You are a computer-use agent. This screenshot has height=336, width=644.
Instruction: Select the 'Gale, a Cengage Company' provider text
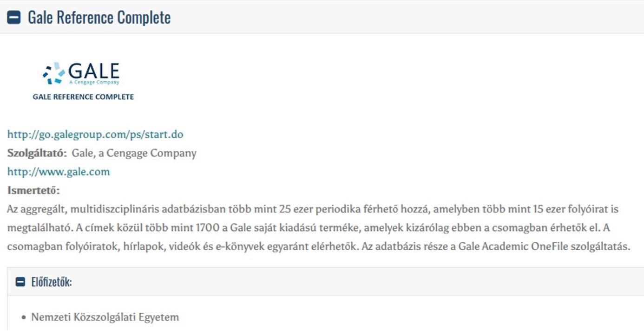(x=134, y=153)
